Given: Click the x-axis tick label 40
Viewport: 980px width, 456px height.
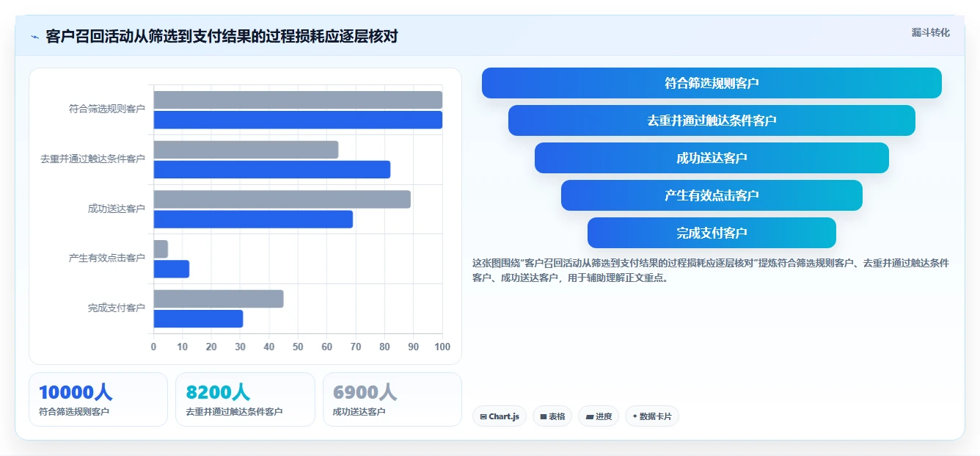Looking at the screenshot, I should (269, 347).
